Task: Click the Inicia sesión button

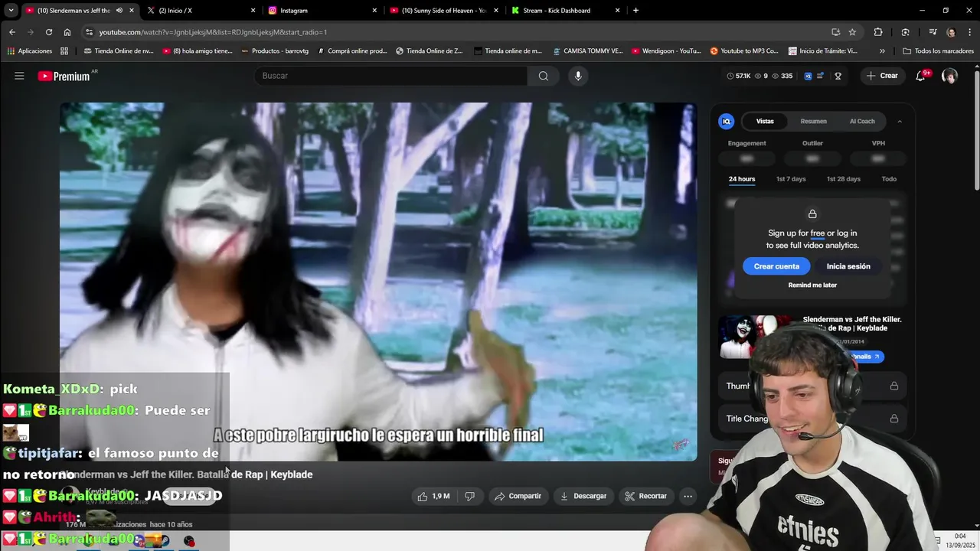Action: click(848, 266)
